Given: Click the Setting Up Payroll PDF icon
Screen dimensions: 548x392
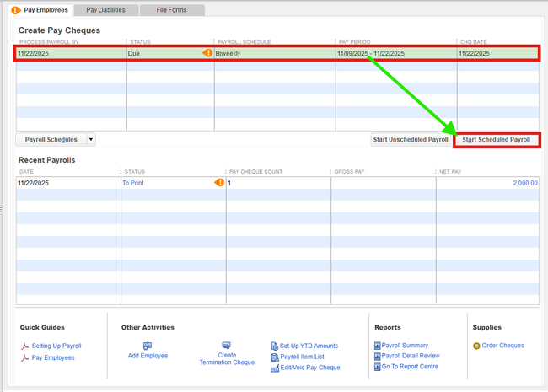Looking at the screenshot, I should point(24,346).
